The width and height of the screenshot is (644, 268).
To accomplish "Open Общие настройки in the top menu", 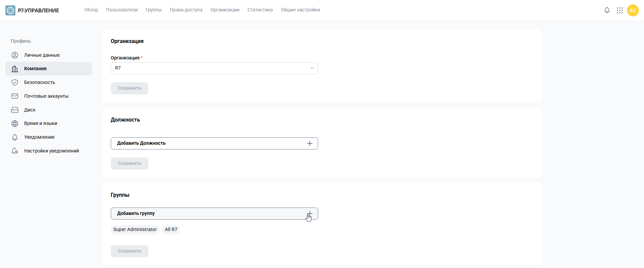I will [300, 10].
